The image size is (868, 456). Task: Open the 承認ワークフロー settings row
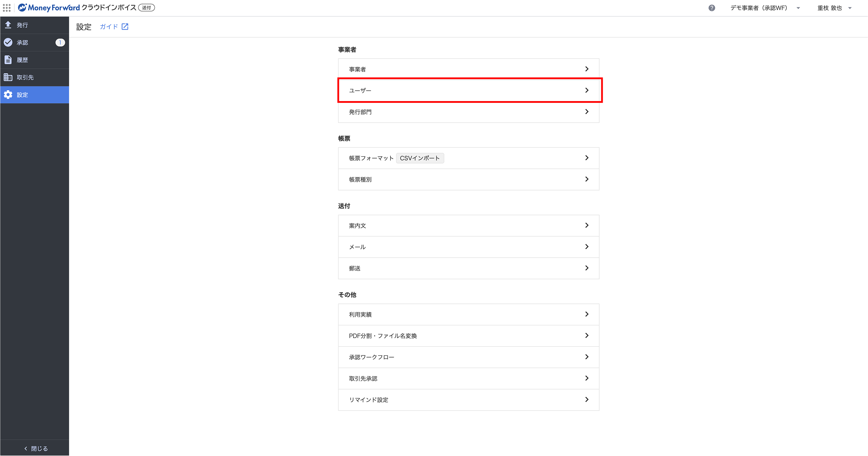coord(468,357)
